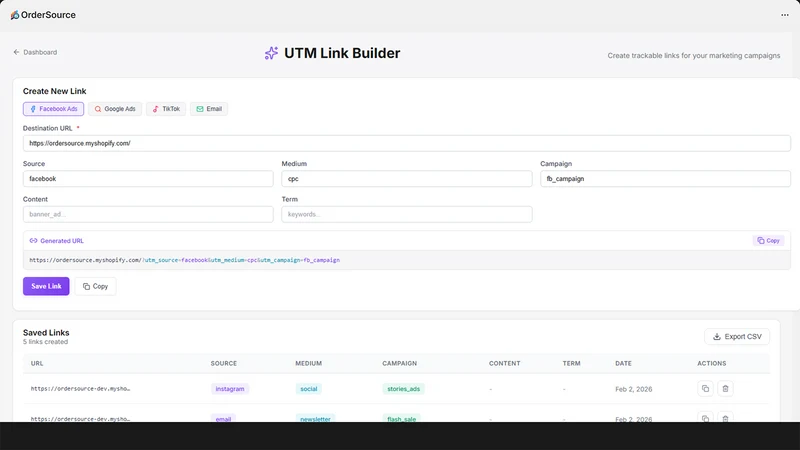
Task: Select the Google Ads preset
Action: [115, 109]
